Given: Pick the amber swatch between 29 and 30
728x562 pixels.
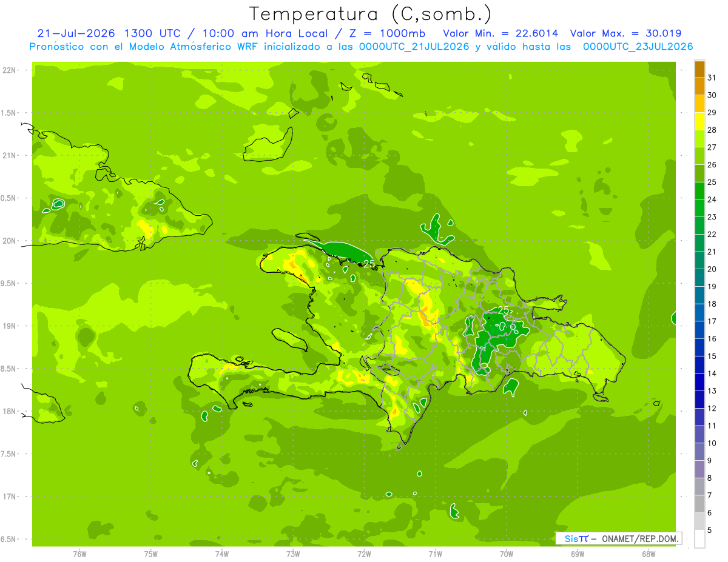Looking at the screenshot, I should 699,104.
